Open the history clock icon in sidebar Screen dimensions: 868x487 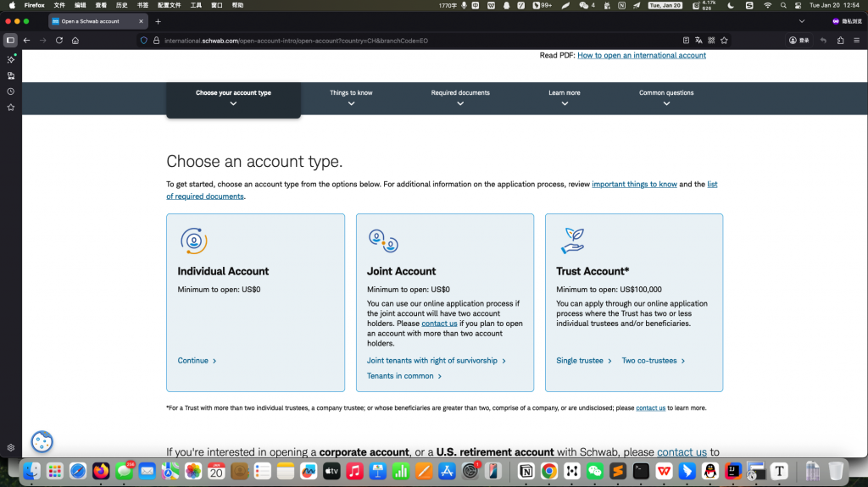pyautogui.click(x=10, y=91)
